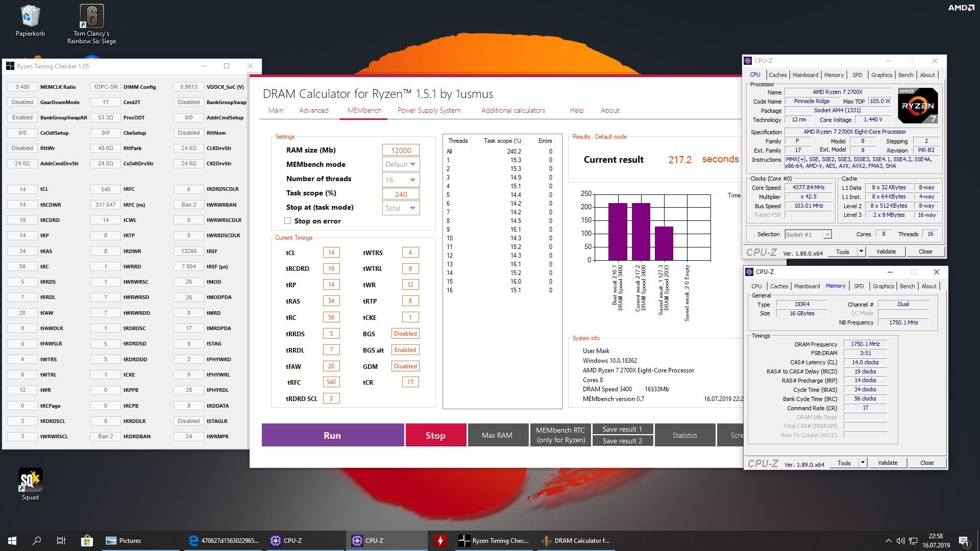The image size is (980, 551).
Task: Click the RAM size (Mb) input field
Action: pos(401,150)
